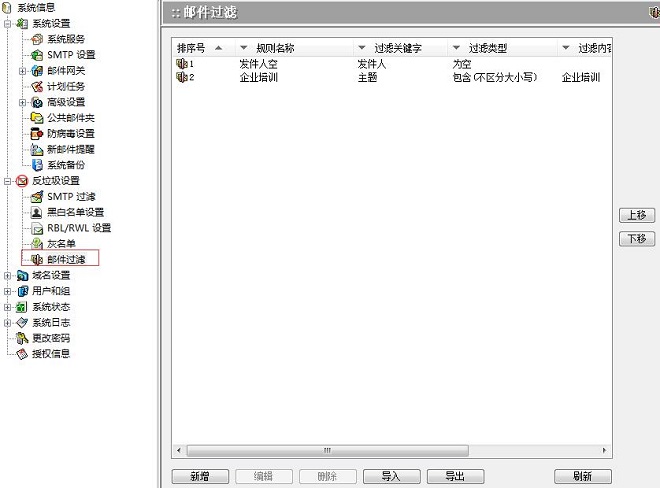
Task: Click the 域名设置 icon
Action: coord(22,276)
